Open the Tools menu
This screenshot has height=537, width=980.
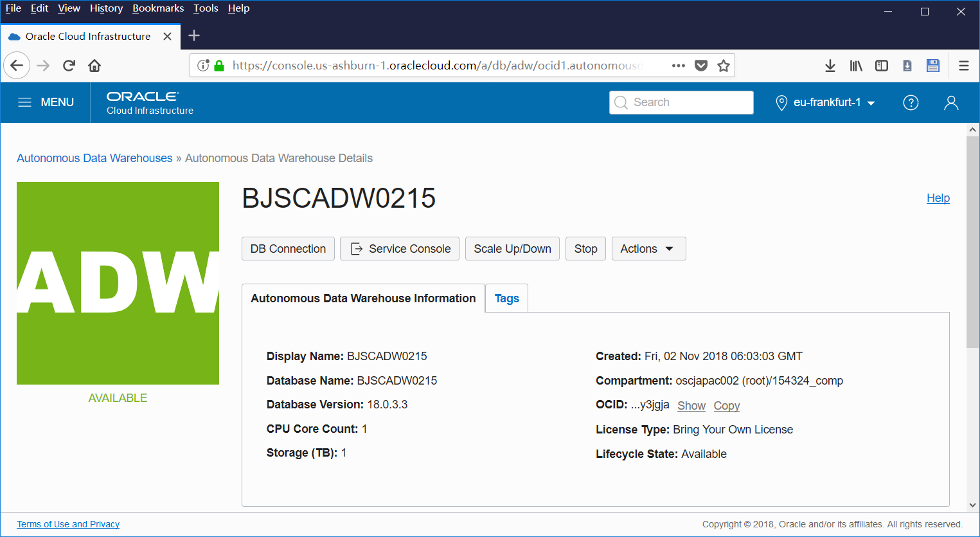pos(206,8)
